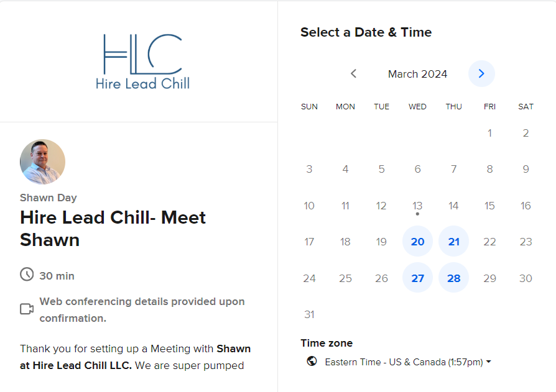
Task: Click the globe icon beside time zone
Action: point(312,362)
